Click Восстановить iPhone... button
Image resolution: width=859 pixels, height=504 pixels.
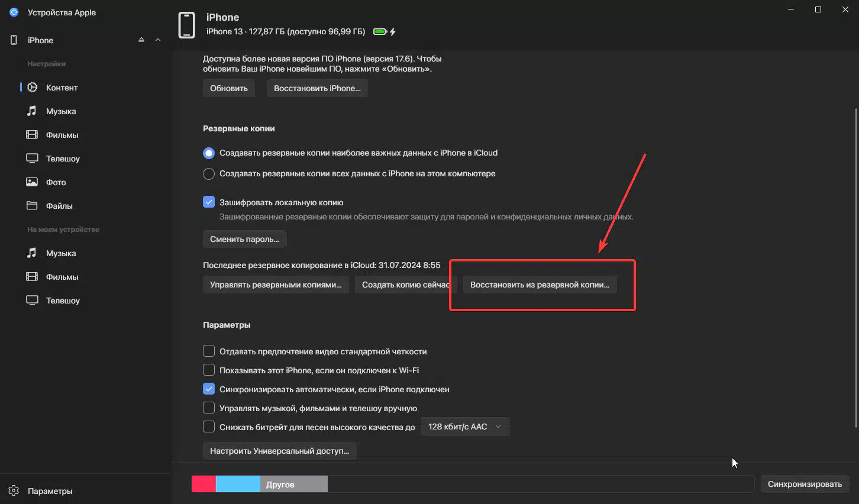[317, 88]
